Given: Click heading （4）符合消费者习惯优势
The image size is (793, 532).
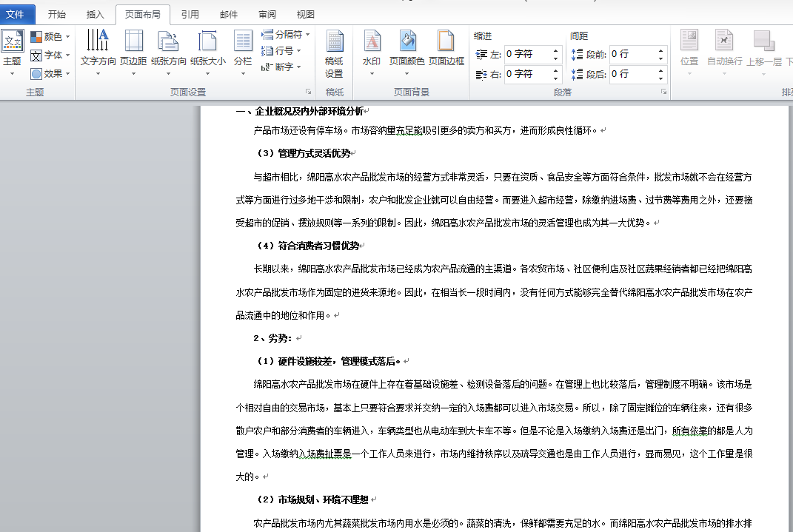Looking at the screenshot, I should [x=306, y=246].
